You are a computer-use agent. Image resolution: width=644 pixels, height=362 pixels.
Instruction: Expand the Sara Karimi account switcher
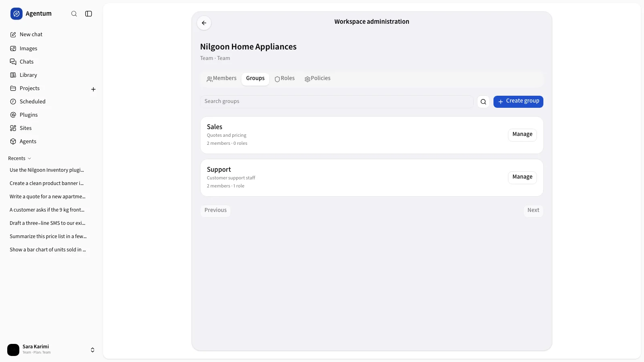click(93, 350)
